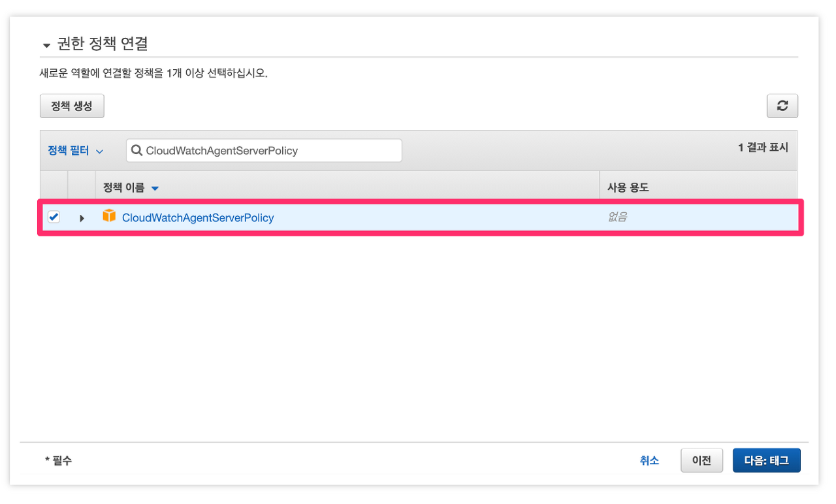Uncheck the CloudWatchAgentServerPolicy checkbox

tap(54, 217)
